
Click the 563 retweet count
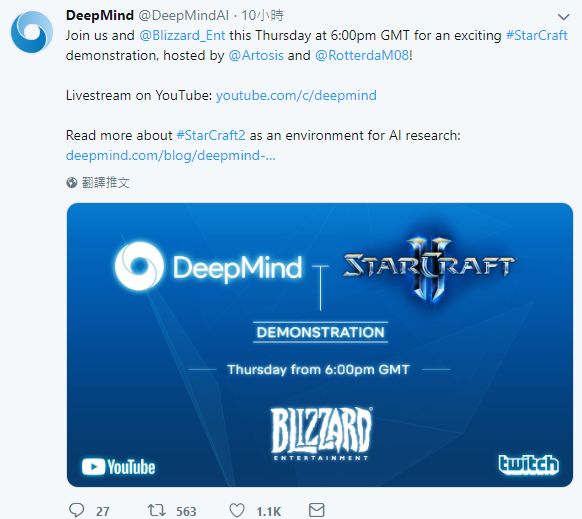(186, 511)
